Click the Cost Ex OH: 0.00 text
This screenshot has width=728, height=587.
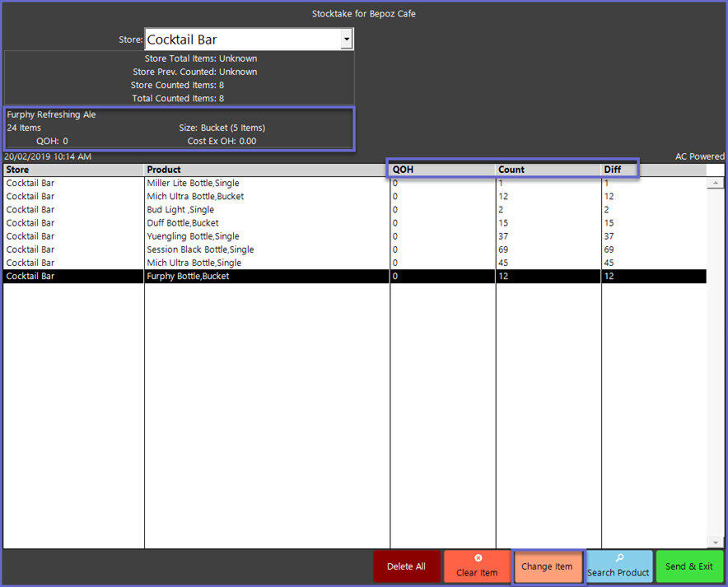(222, 141)
